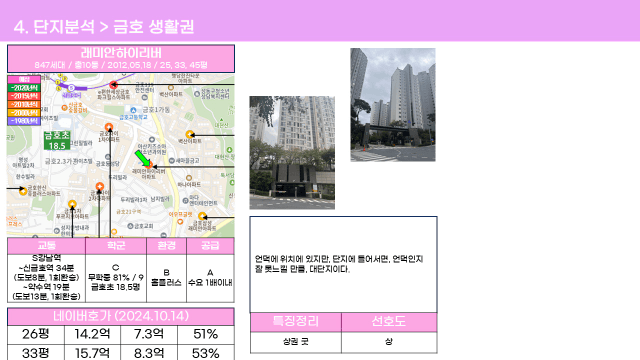Click the blue 금호고등학교 map pin
This screenshot has width=640, height=360.
(133, 110)
